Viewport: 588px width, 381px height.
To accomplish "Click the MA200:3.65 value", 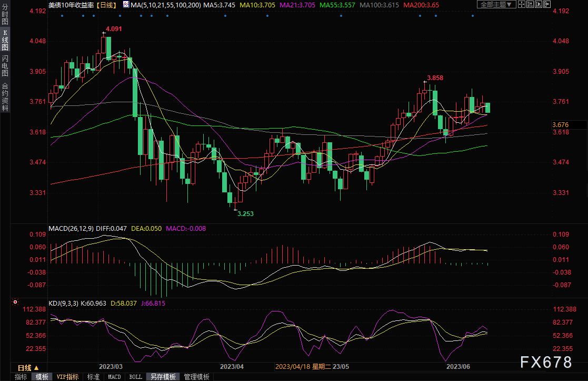I will click(x=421, y=5).
